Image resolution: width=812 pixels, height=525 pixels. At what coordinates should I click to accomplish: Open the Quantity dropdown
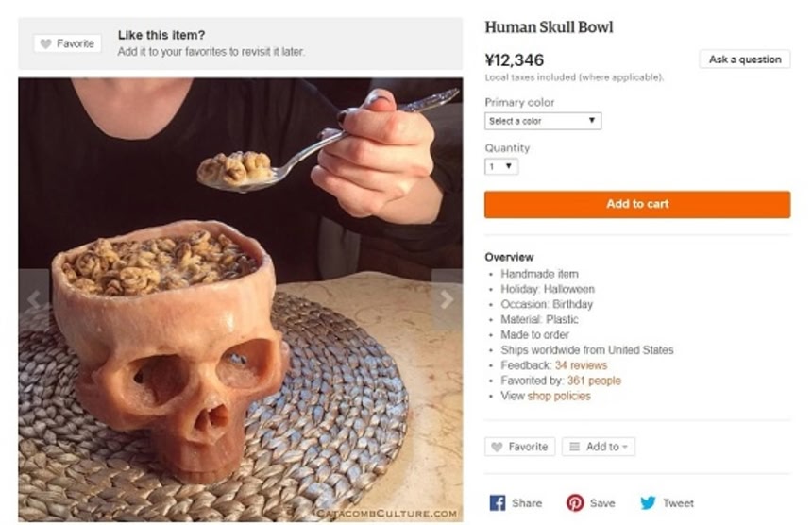501,166
